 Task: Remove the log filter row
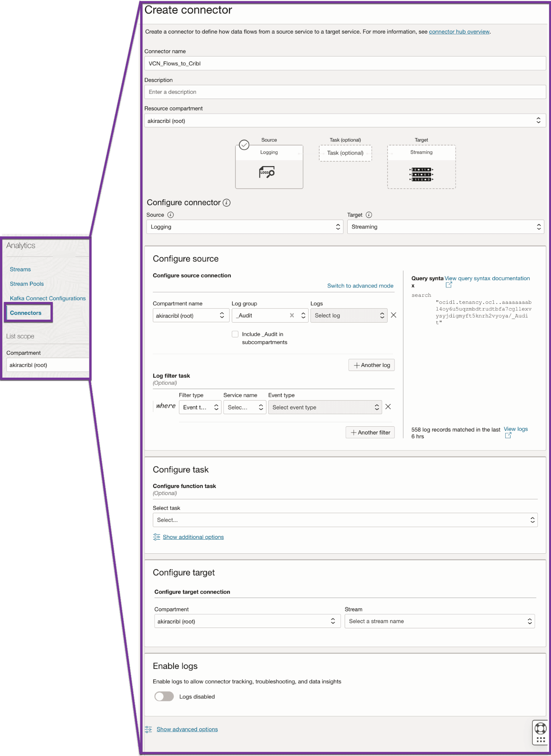[x=388, y=407]
